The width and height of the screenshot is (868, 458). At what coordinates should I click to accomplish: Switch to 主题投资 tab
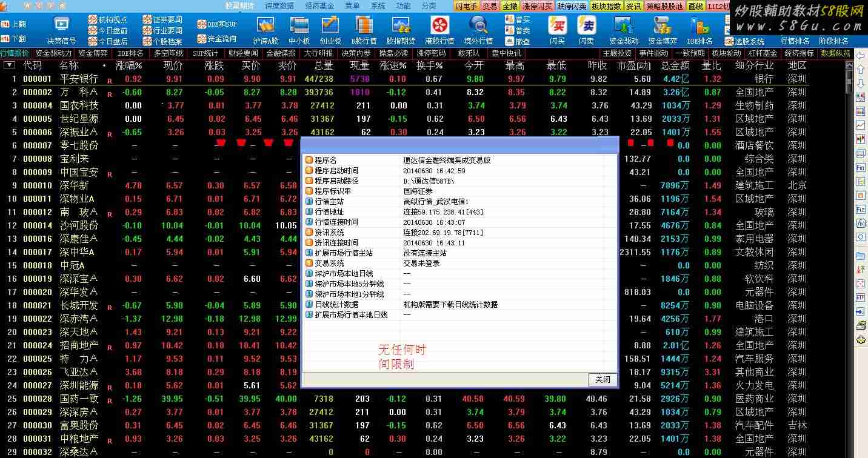click(617, 53)
